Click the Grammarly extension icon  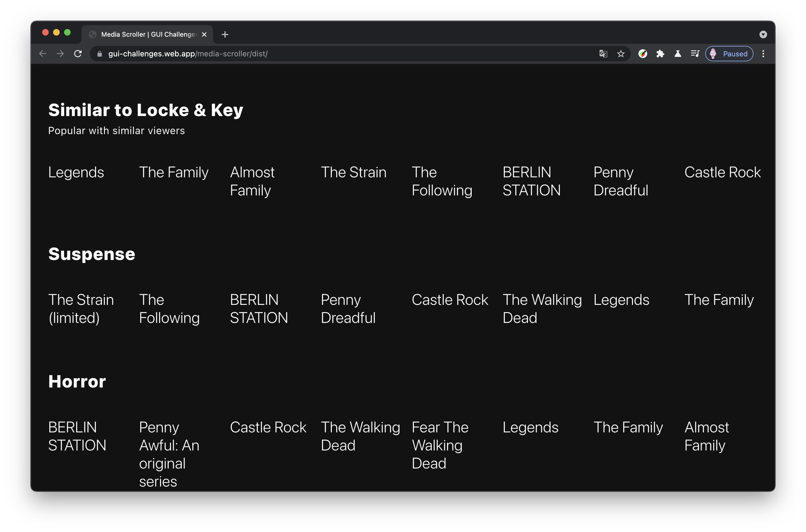pyautogui.click(x=644, y=54)
